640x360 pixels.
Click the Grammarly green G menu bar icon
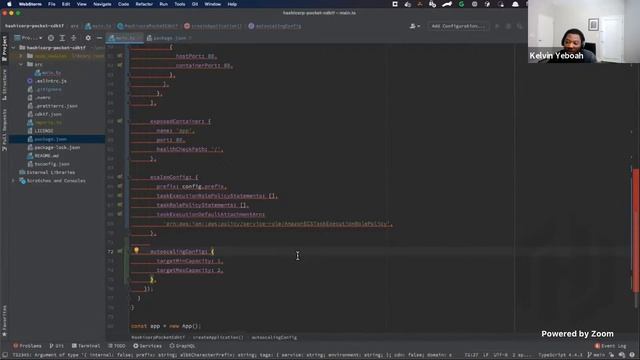click(461, 4)
